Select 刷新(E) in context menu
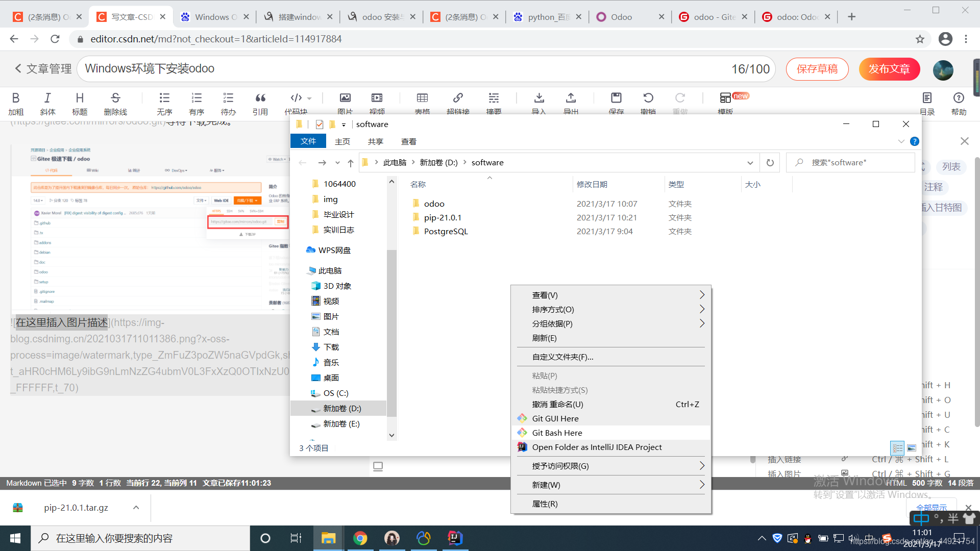Image resolution: width=980 pixels, height=551 pixels. coord(611,338)
